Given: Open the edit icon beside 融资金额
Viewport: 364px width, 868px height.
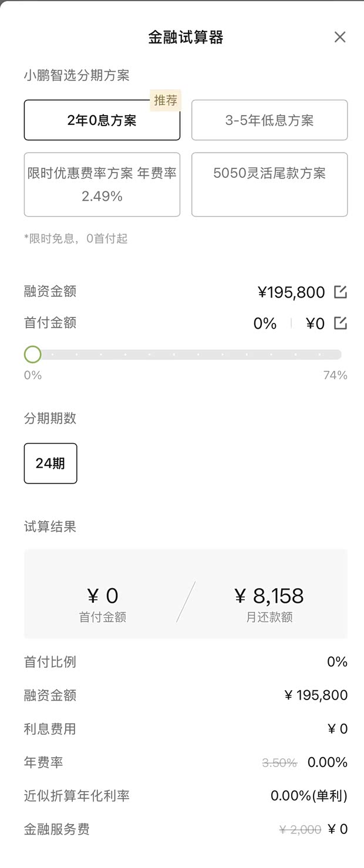Looking at the screenshot, I should pos(340,292).
